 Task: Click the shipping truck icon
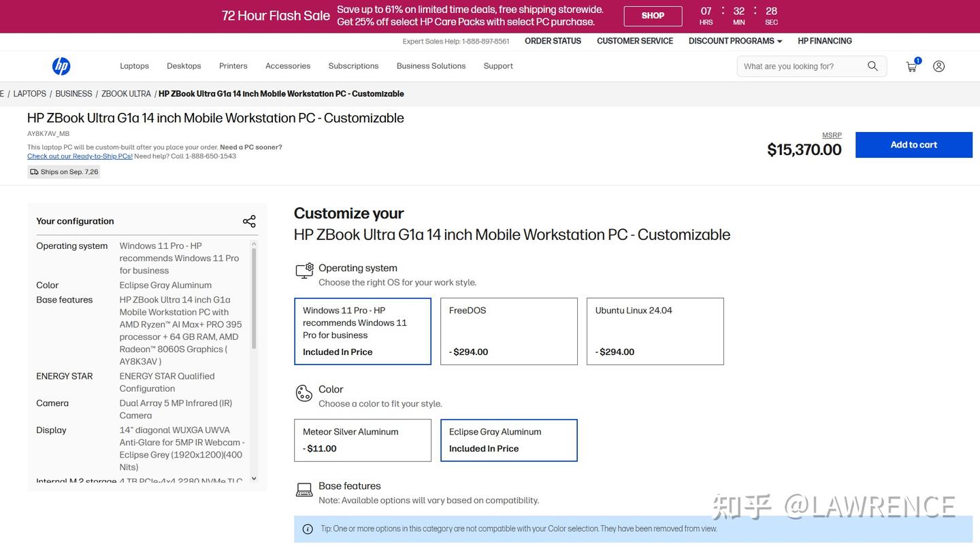[34, 172]
